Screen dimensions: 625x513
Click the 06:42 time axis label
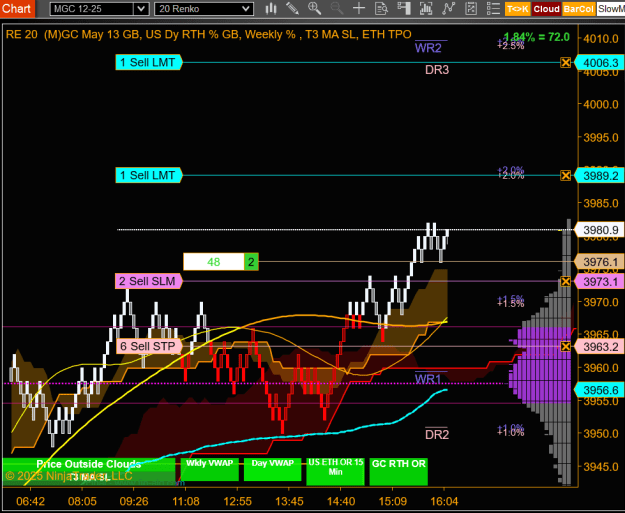tap(30, 501)
